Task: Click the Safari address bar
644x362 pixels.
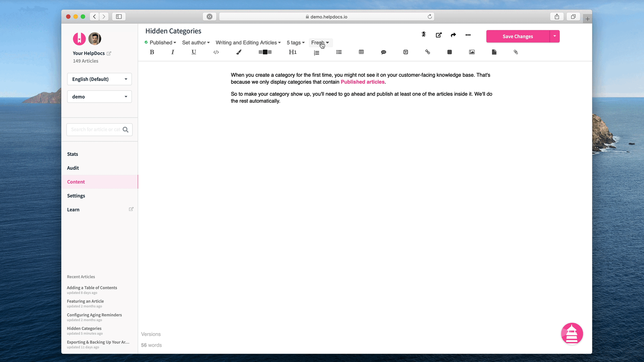Action: coord(326,16)
